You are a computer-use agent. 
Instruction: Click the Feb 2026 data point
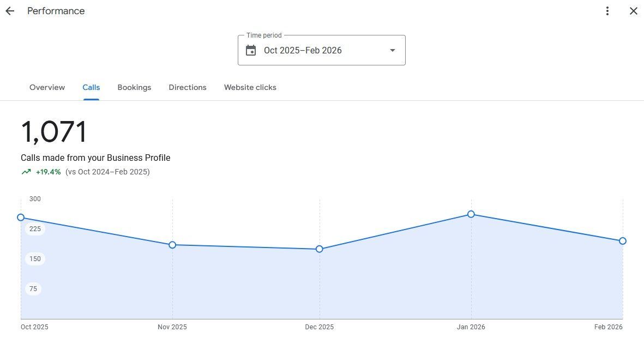click(x=623, y=241)
